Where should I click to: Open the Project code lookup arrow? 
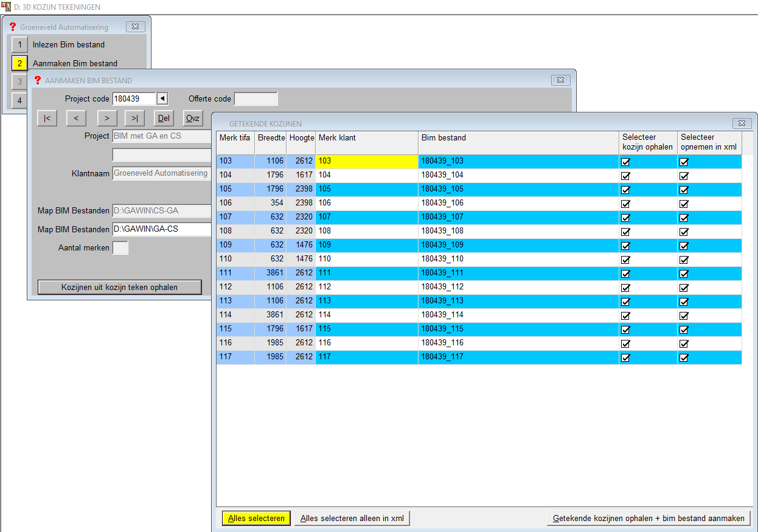[x=162, y=99]
